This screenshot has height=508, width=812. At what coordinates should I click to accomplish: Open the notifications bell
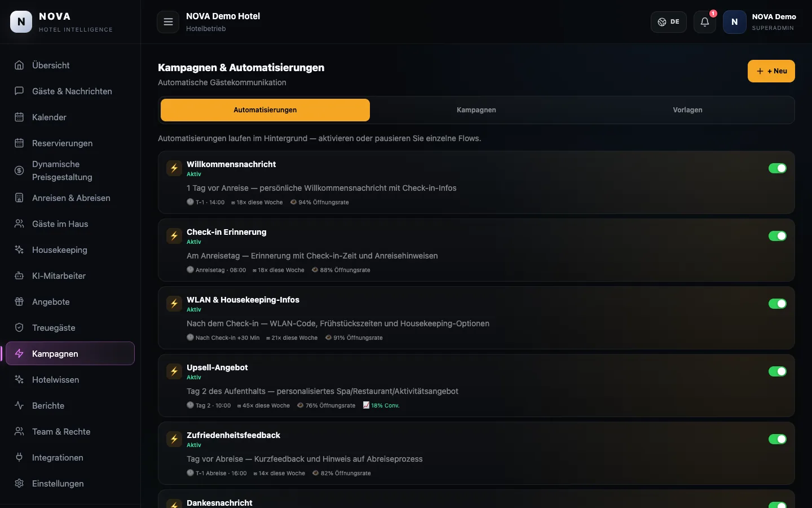coord(705,22)
